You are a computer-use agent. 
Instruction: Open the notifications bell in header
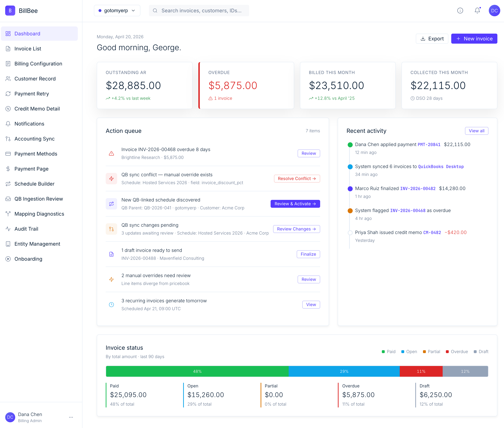(477, 11)
